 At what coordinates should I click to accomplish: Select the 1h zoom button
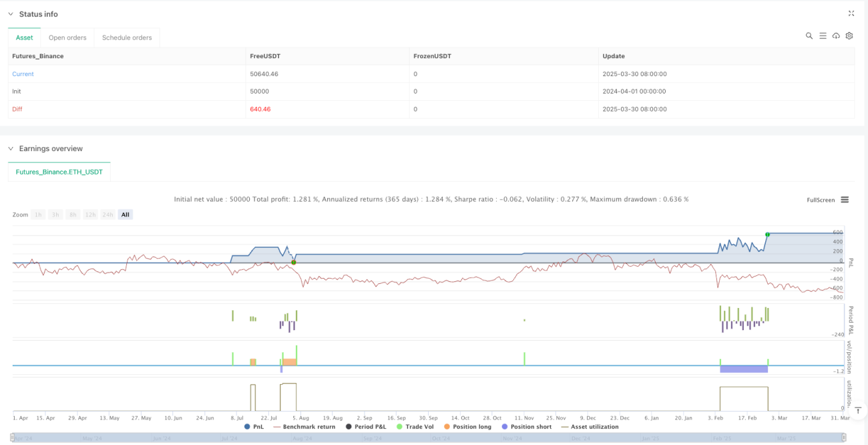39,214
